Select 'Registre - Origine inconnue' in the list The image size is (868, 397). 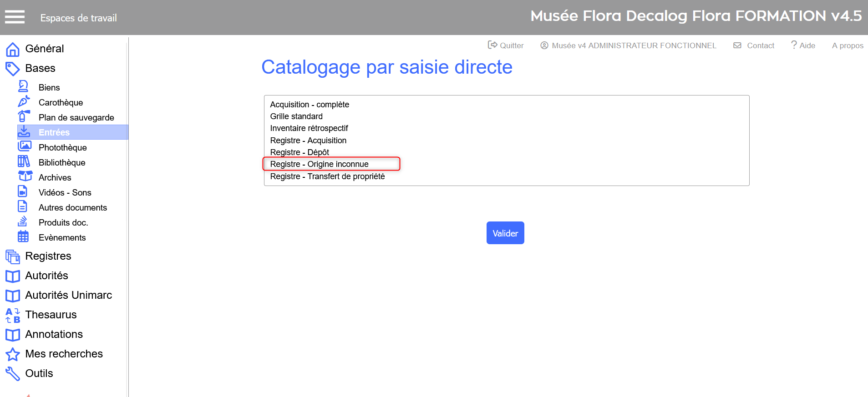click(319, 164)
